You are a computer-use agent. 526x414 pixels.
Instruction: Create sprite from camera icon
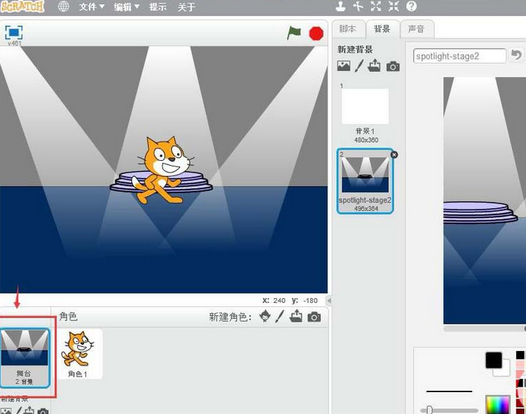click(x=314, y=317)
